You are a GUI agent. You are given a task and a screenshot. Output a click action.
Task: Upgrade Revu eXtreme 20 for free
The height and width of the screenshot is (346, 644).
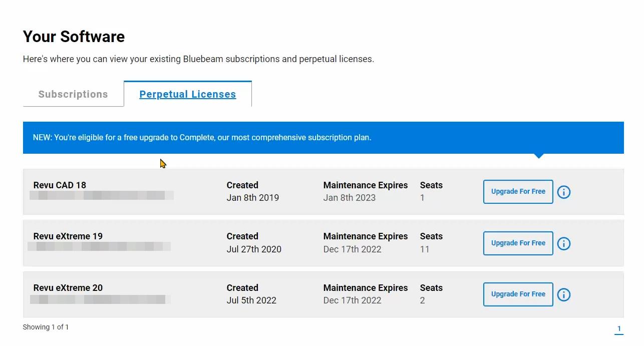(x=518, y=294)
